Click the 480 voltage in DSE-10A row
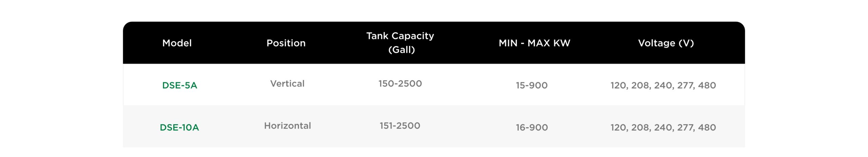 [x=707, y=128]
